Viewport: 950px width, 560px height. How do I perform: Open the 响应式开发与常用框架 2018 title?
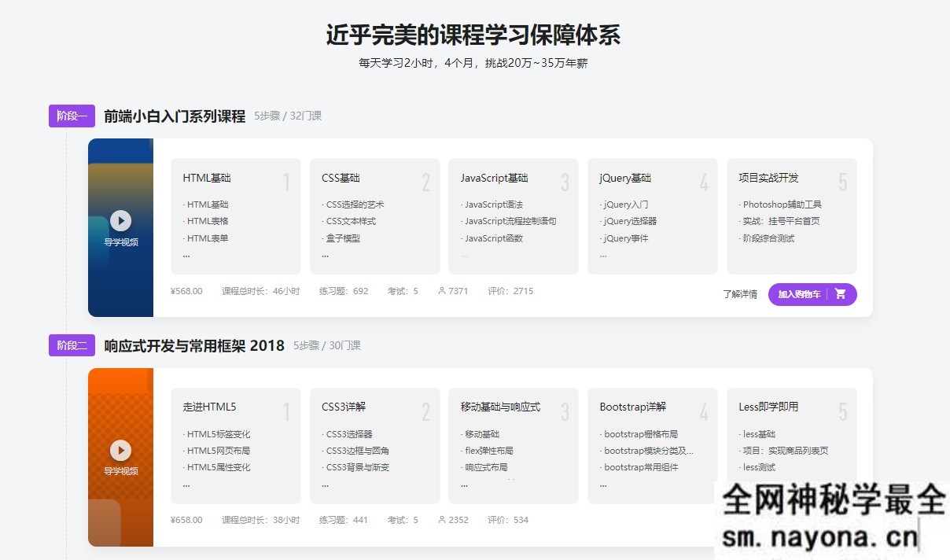[x=194, y=345]
